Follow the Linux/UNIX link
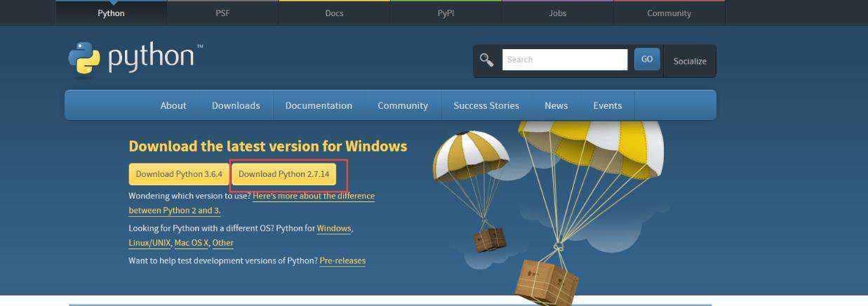Screen dimensions: 868x306 click(x=149, y=243)
